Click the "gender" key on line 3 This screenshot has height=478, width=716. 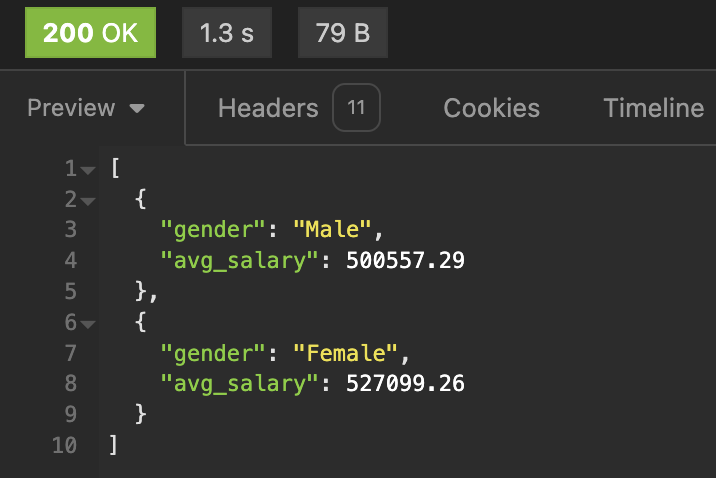[213, 229]
